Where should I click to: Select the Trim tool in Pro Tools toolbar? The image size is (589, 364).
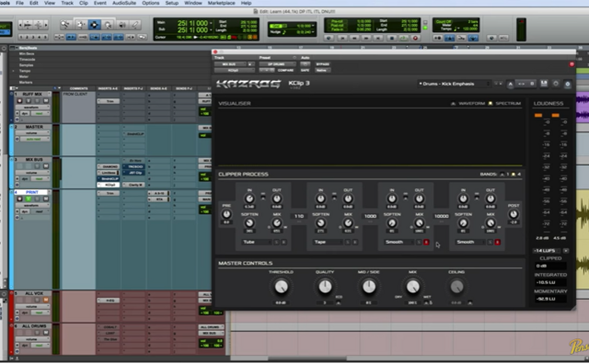pos(80,25)
